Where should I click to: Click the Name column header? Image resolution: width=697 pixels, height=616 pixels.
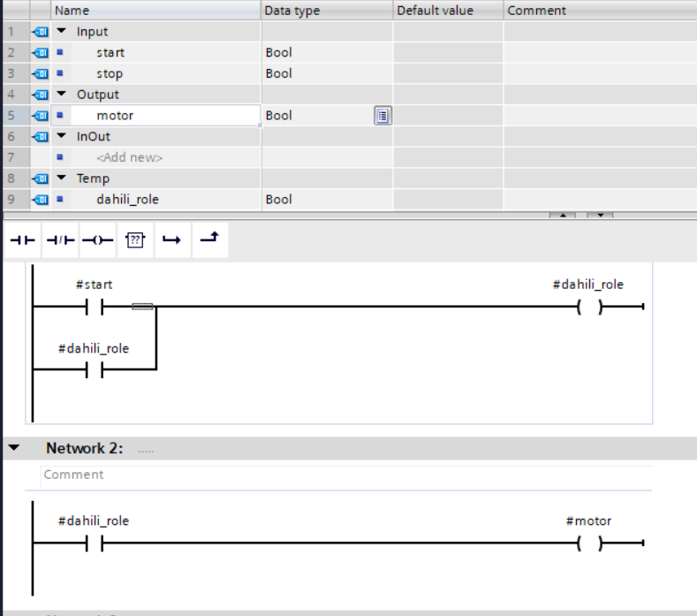(155, 11)
